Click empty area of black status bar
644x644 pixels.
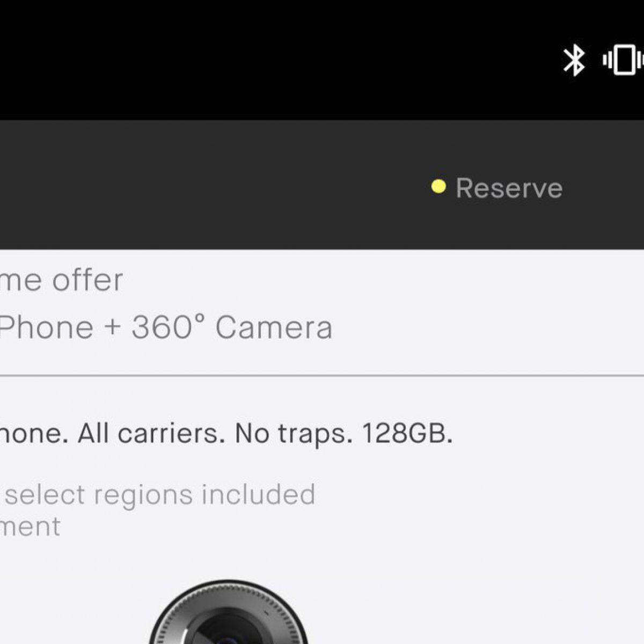point(268,60)
